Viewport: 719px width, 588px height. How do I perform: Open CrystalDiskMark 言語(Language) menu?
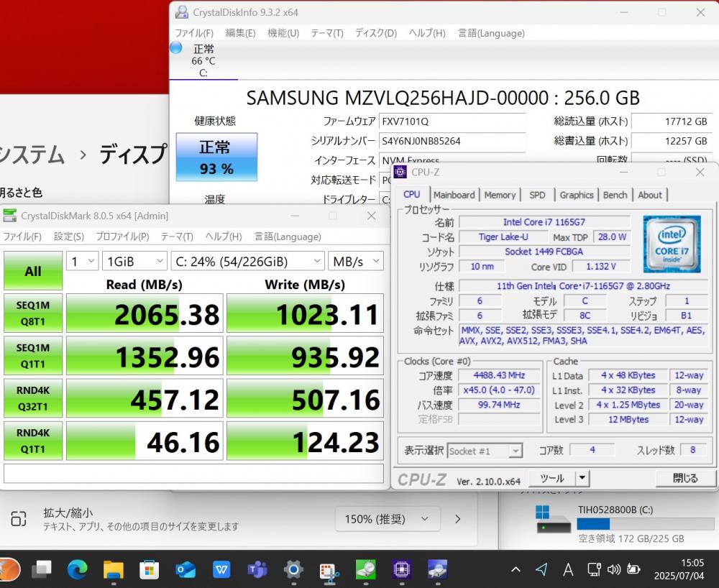288,236
